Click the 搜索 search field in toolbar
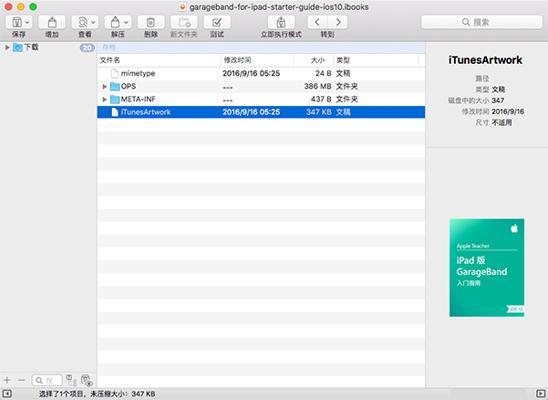 pos(482,22)
